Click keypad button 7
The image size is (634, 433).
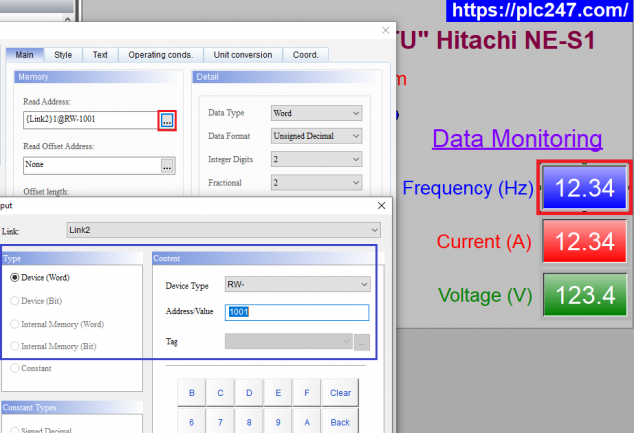(x=220, y=421)
